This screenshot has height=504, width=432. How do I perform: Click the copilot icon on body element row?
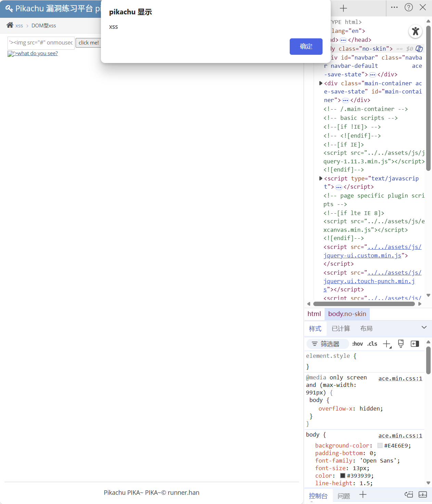(419, 49)
